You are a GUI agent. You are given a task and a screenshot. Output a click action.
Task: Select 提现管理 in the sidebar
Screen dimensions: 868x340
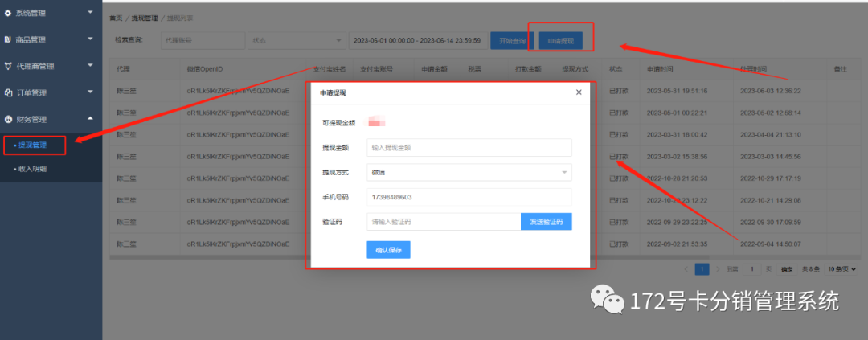pos(32,145)
